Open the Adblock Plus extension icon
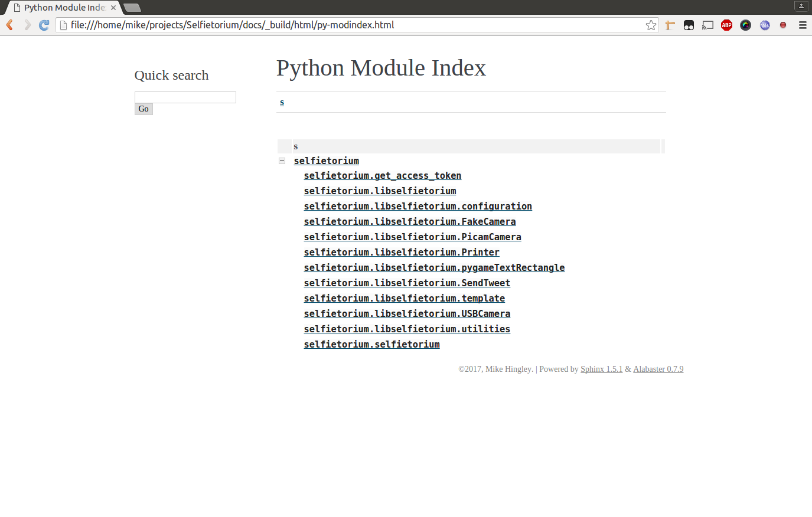 pyautogui.click(x=726, y=25)
